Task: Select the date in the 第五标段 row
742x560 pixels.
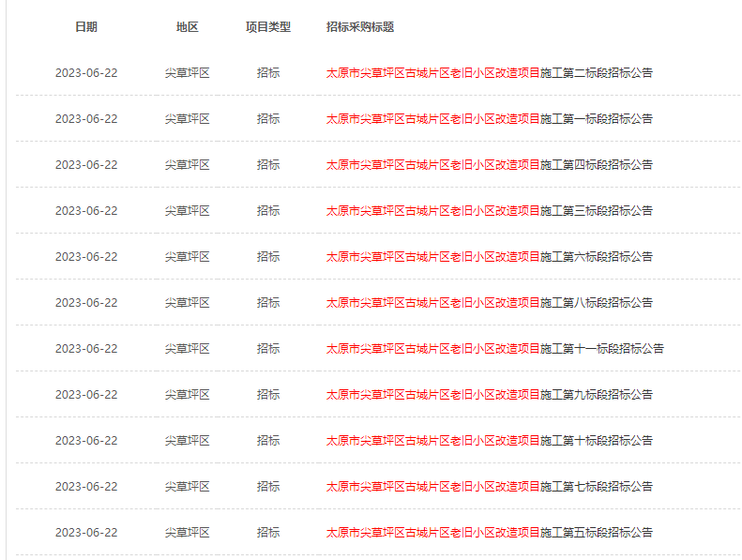Action: click(86, 532)
